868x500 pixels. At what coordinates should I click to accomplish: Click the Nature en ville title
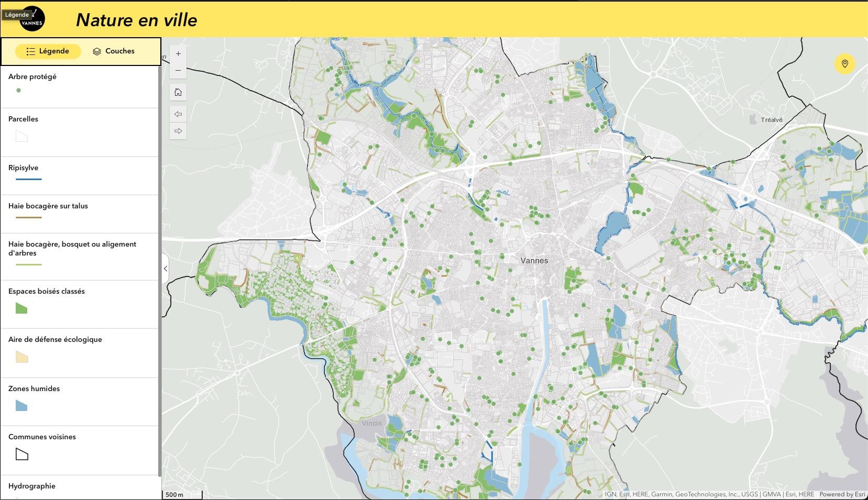[137, 20]
